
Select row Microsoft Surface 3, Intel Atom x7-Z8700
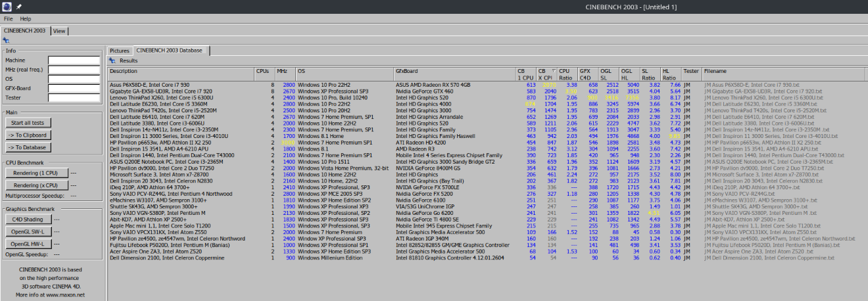[487, 174]
